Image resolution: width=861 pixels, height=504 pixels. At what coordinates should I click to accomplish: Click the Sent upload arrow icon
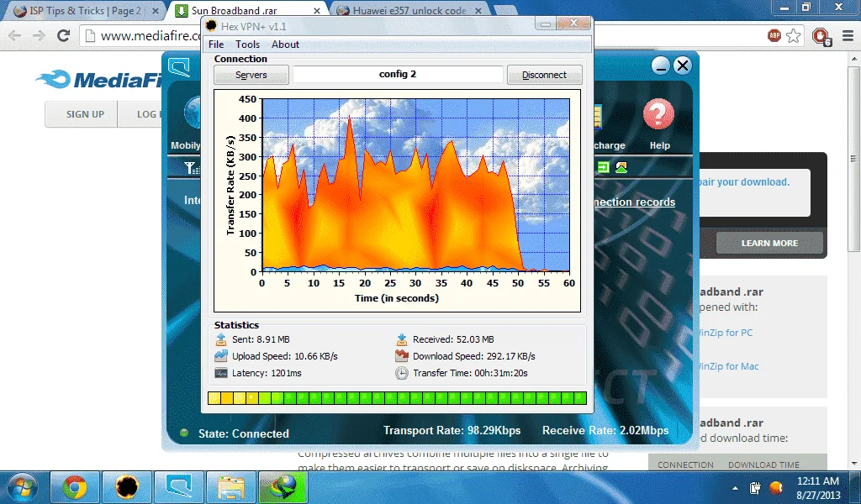coord(221,339)
